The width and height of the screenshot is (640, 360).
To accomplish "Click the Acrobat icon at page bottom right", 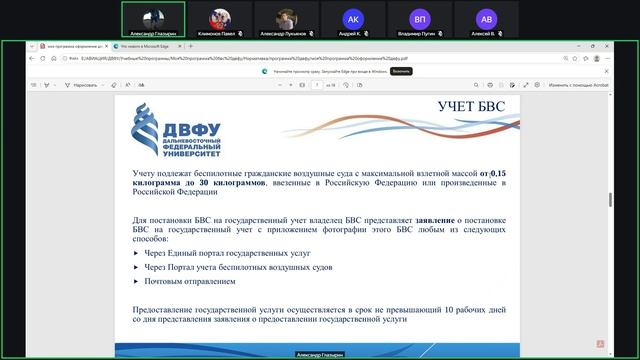I will click(x=600, y=344).
